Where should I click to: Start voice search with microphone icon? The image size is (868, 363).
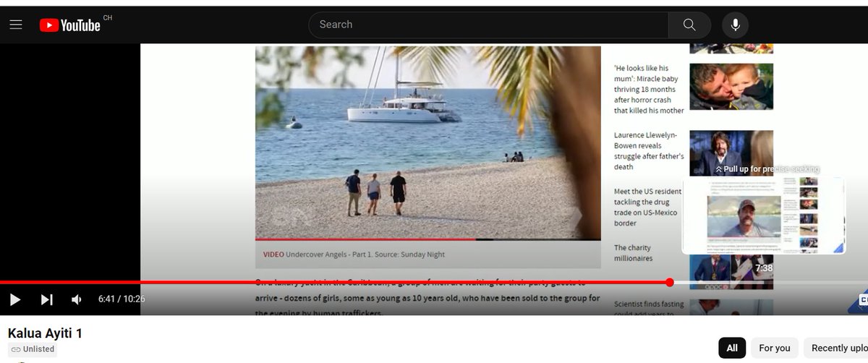pyautogui.click(x=735, y=25)
